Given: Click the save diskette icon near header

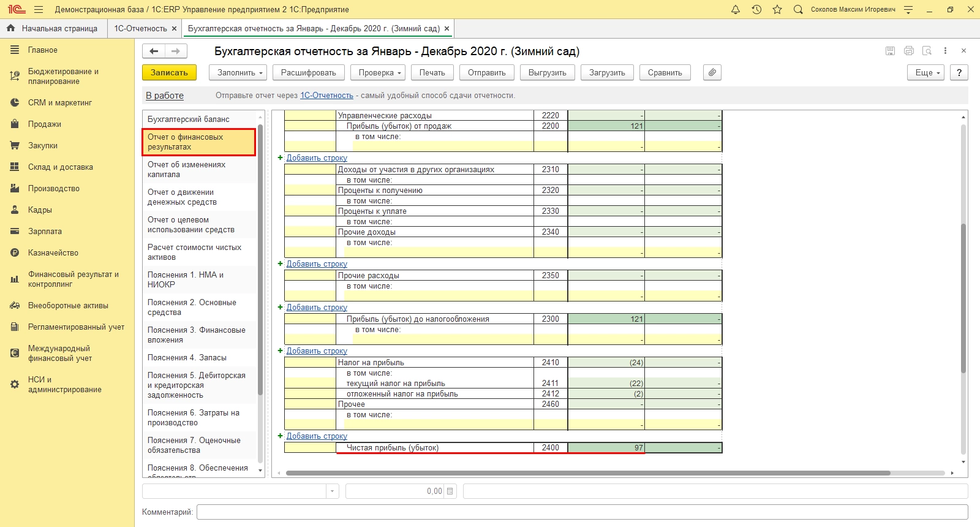Looking at the screenshot, I should [890, 51].
